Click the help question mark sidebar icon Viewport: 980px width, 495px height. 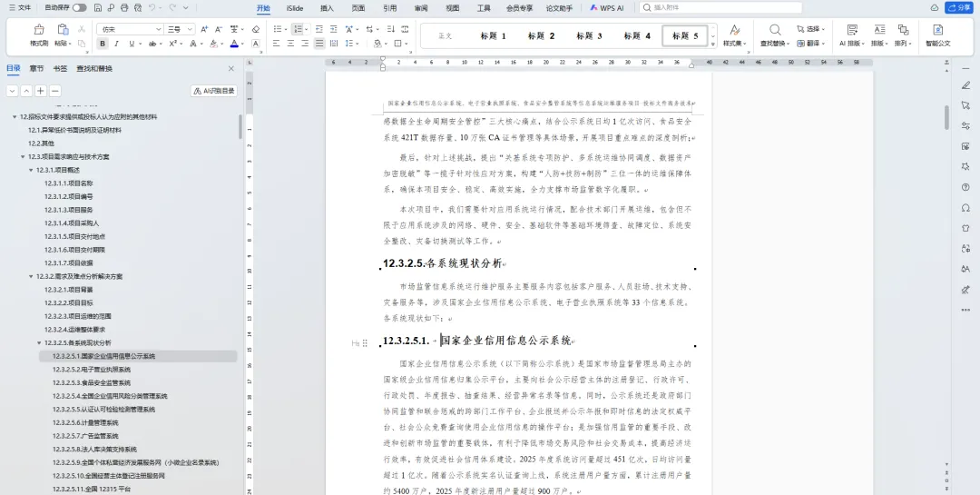click(965, 187)
